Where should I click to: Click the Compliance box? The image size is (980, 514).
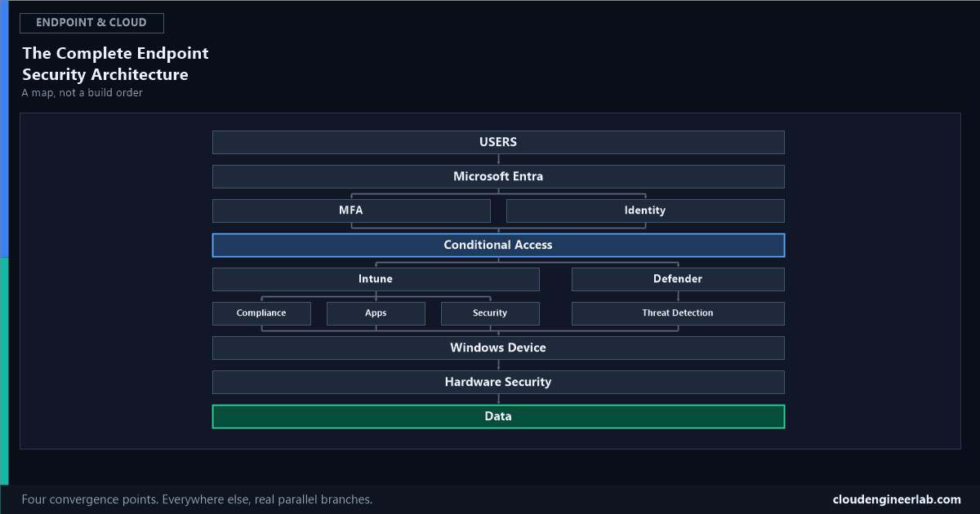(x=261, y=313)
